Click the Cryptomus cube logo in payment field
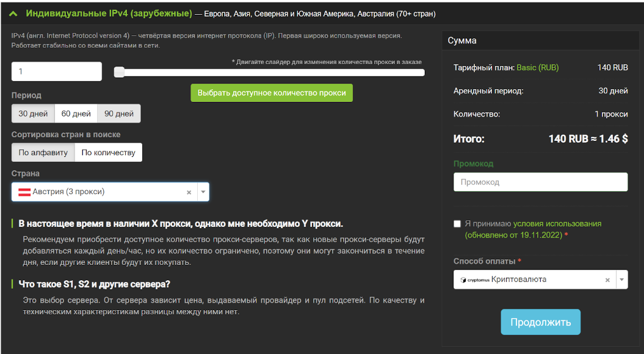 463,280
